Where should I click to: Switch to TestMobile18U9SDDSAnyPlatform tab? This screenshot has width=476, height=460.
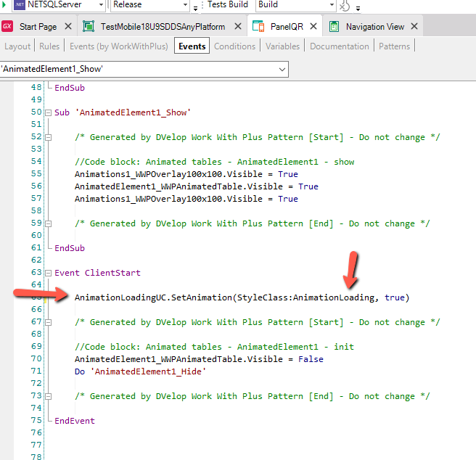coord(163,27)
